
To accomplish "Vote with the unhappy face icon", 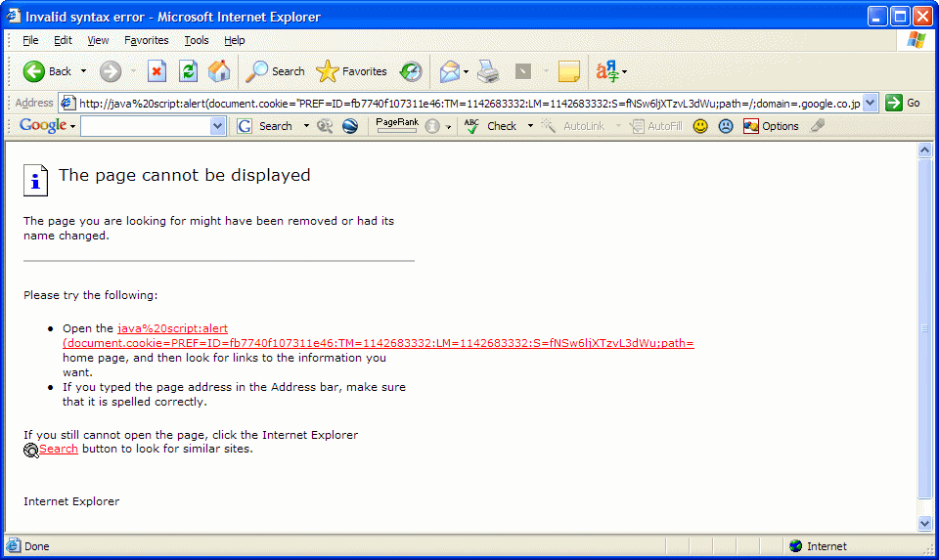I will (x=725, y=126).
